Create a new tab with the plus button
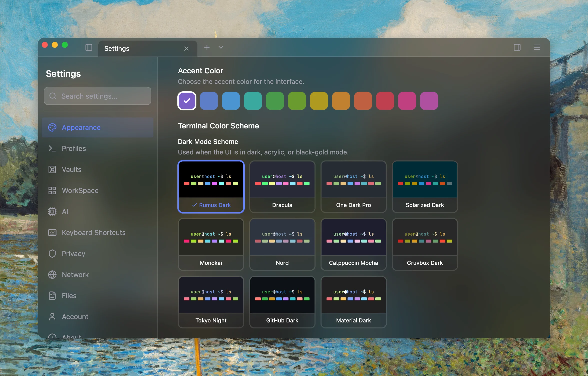 [207, 47]
